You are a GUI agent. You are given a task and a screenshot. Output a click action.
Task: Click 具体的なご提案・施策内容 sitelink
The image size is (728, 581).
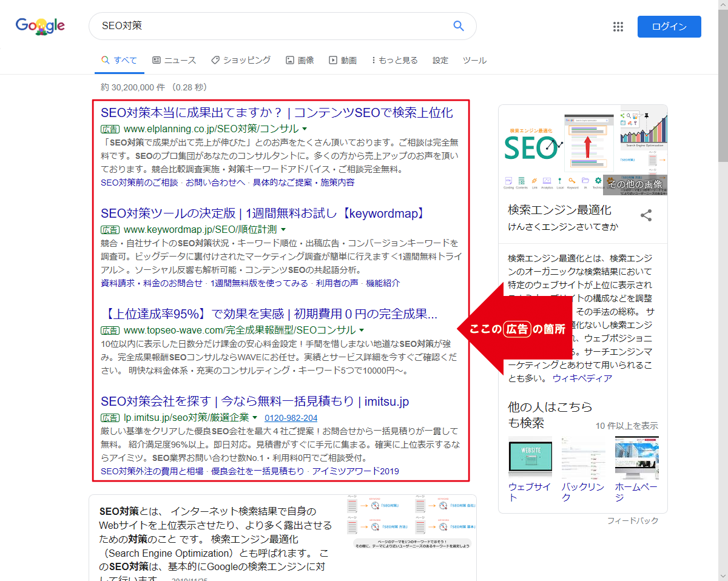click(x=303, y=183)
